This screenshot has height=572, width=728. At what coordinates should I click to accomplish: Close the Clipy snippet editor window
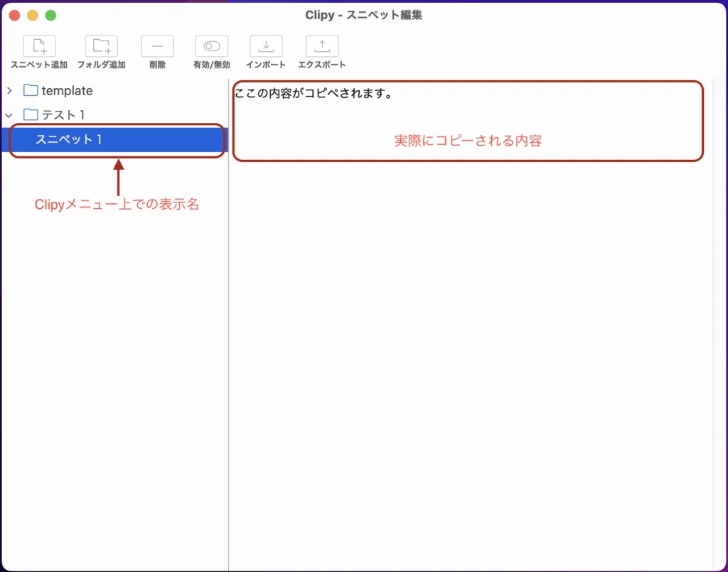pos(14,16)
